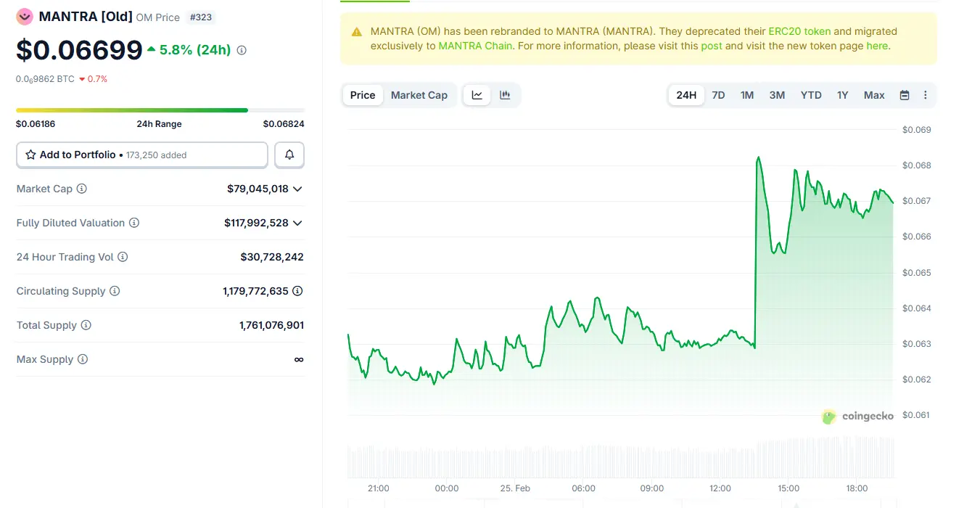Click the Circulating Supply info icon

(x=115, y=291)
